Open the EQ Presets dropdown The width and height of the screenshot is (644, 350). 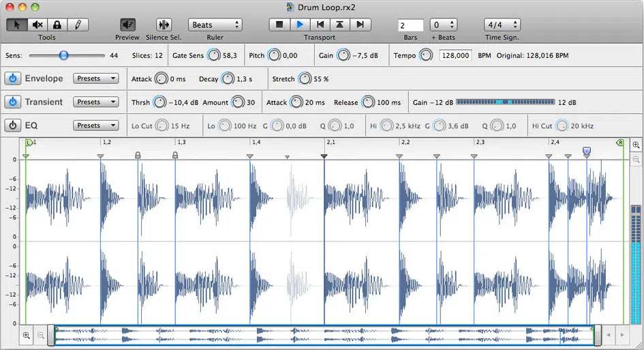pos(96,126)
